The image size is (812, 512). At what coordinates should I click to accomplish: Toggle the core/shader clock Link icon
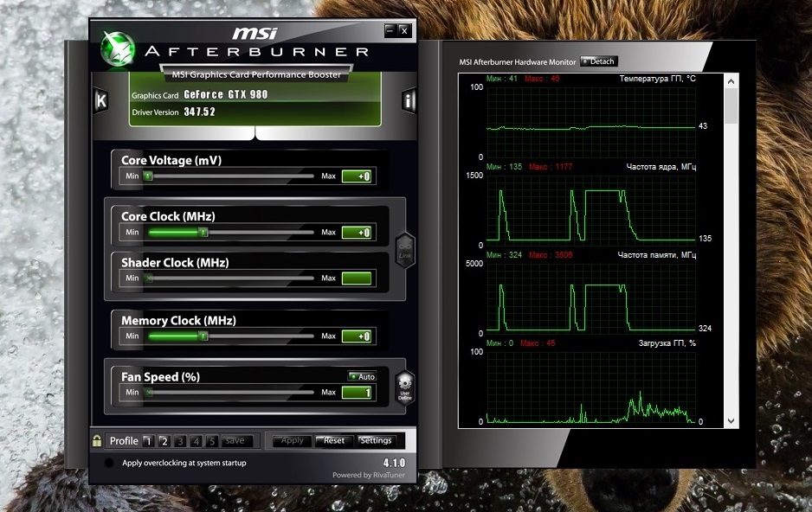pyautogui.click(x=405, y=251)
